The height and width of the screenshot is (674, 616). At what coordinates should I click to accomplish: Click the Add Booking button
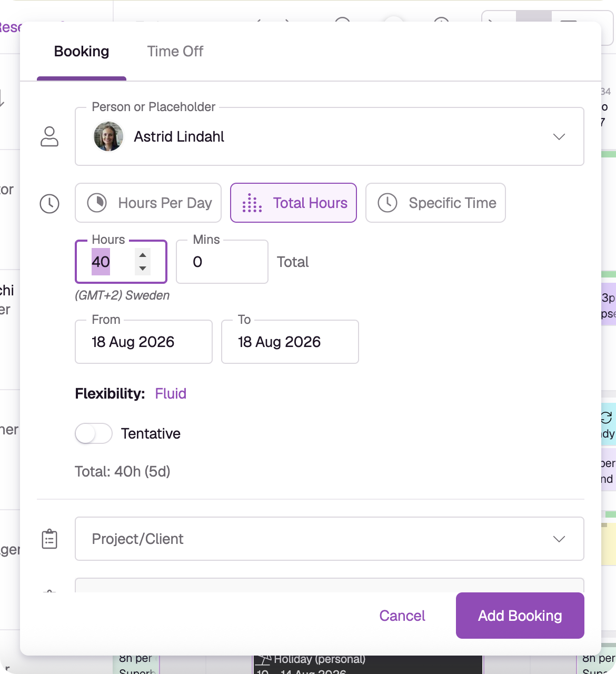click(520, 616)
